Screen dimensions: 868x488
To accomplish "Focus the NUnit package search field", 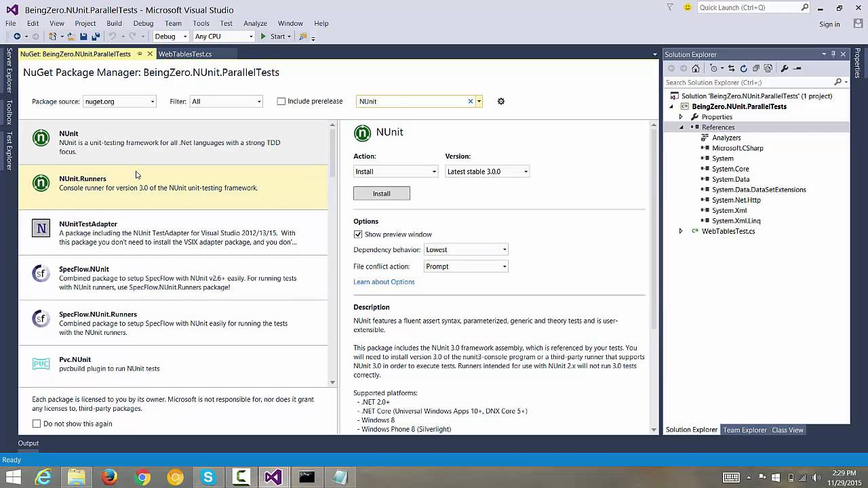I will [412, 102].
